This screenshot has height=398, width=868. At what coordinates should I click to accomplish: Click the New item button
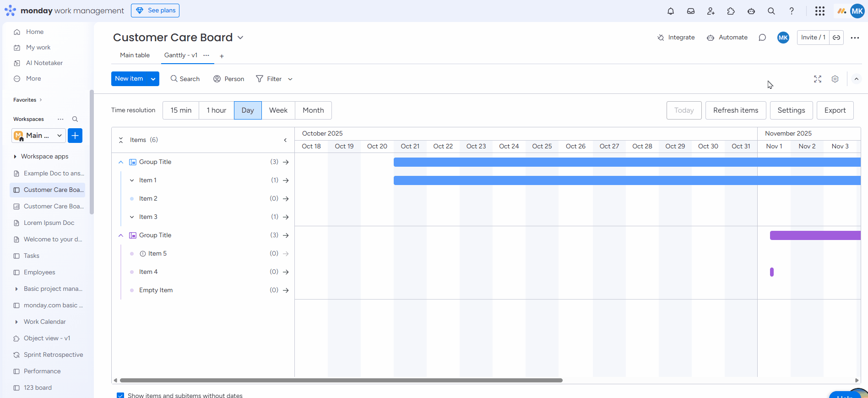pos(129,79)
